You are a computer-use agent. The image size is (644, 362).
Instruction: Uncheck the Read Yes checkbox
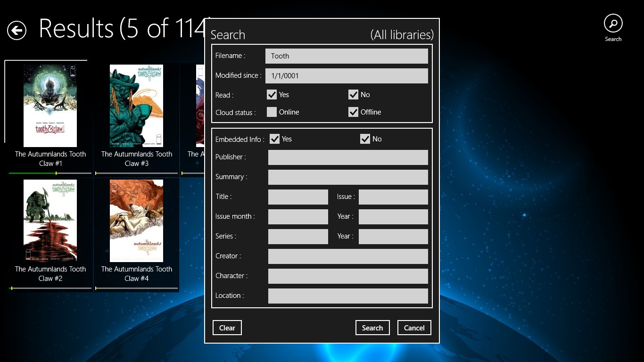pyautogui.click(x=272, y=94)
